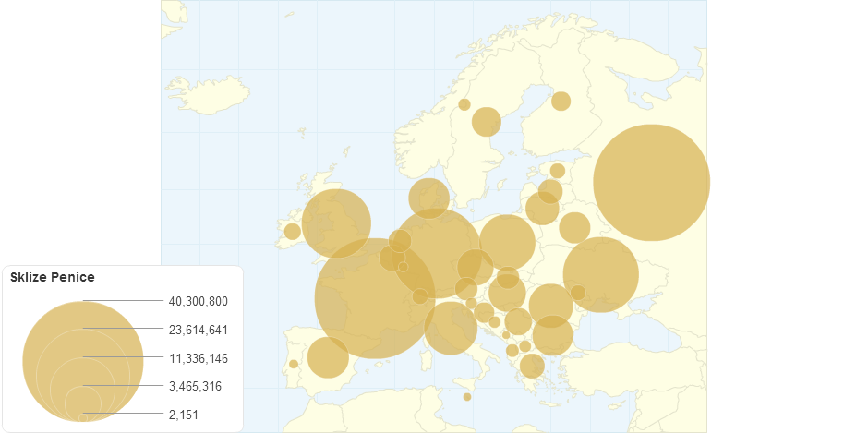Select the Ukraine bubble
Screen dimensions: 868x433
pyautogui.click(x=601, y=274)
